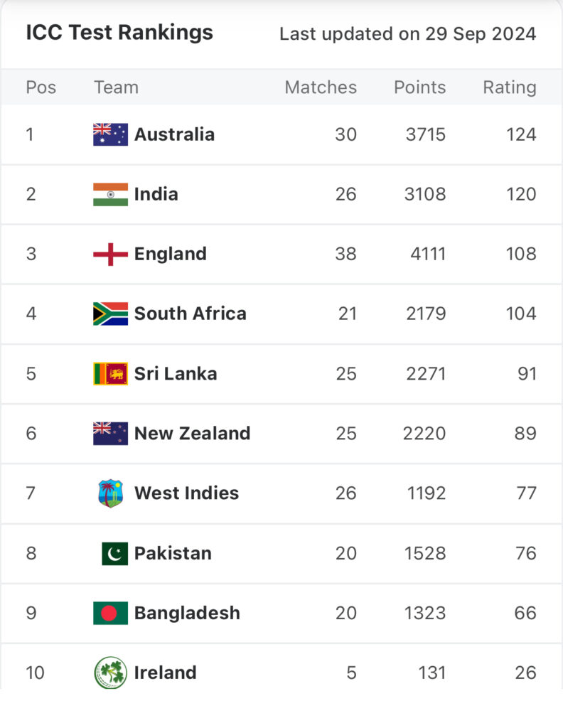Click the Matches column header
This screenshot has width=563, height=728.
coord(321,87)
